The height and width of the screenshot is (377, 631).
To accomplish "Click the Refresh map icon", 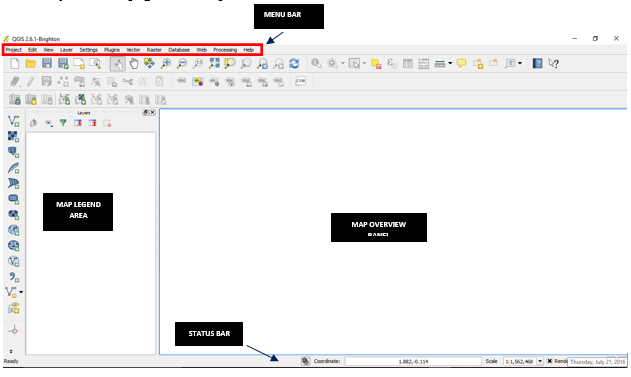I will point(294,64).
